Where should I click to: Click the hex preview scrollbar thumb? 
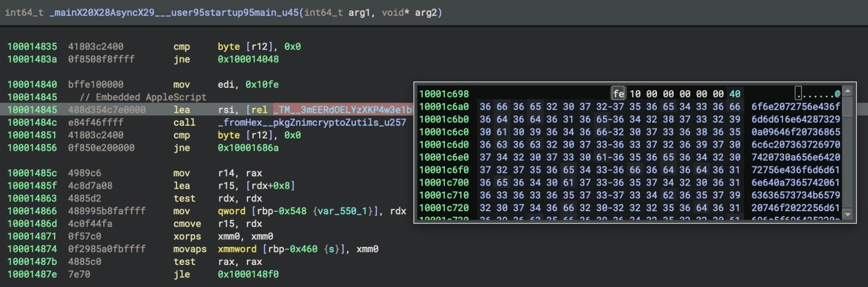[x=847, y=107]
